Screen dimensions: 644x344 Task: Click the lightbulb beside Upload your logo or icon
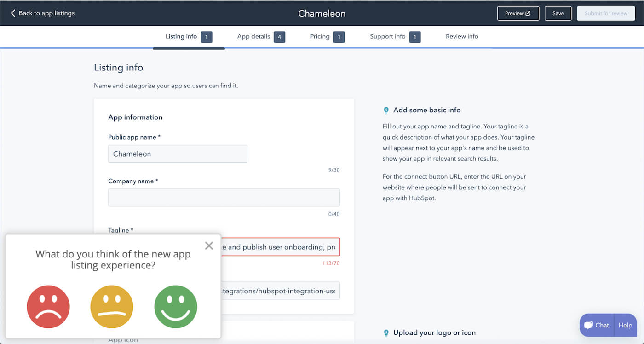point(386,332)
